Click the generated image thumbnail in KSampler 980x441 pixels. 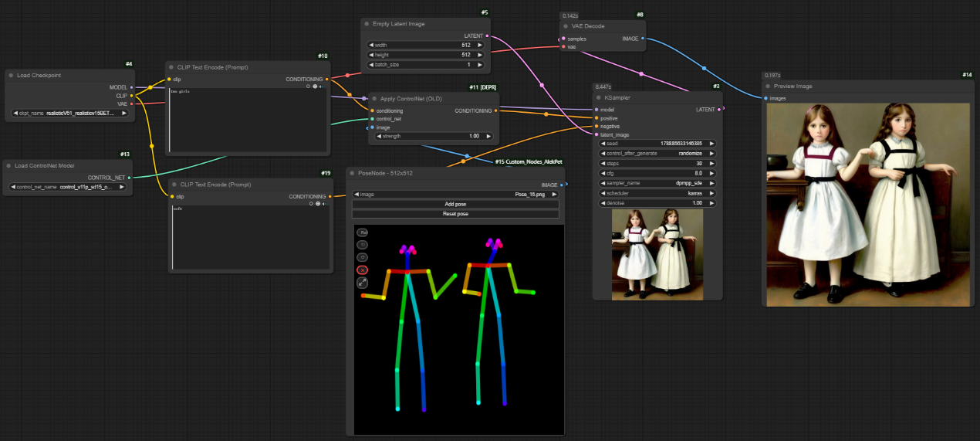657,254
